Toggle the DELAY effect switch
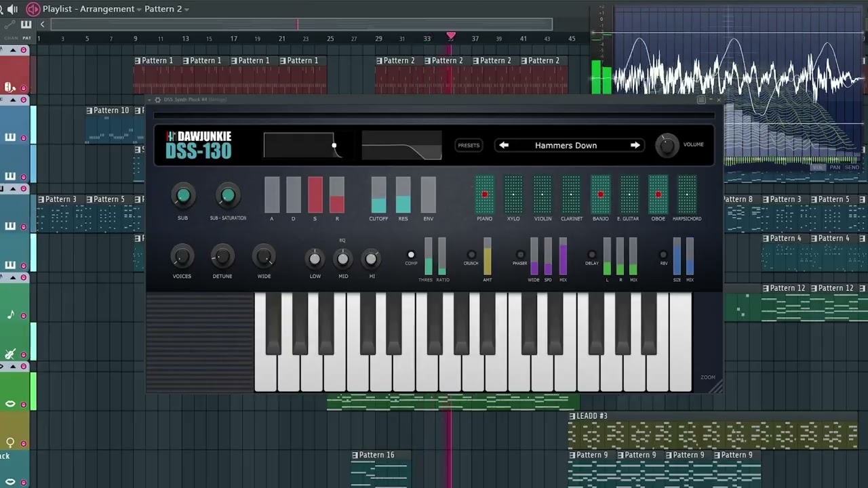The width and height of the screenshot is (868, 488). pos(591,255)
